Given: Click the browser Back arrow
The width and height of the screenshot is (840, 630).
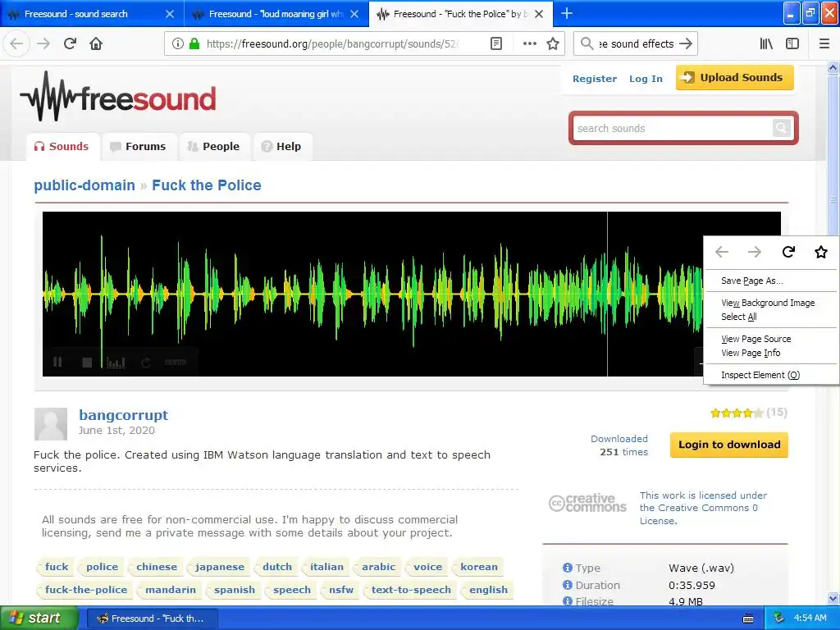Looking at the screenshot, I should [16, 44].
